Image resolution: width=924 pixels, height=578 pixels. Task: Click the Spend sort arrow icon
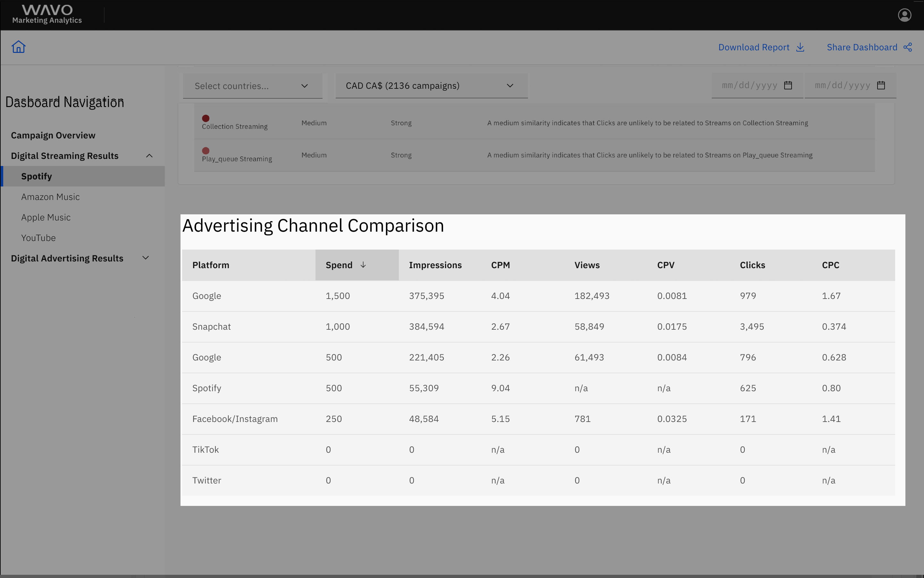(363, 265)
